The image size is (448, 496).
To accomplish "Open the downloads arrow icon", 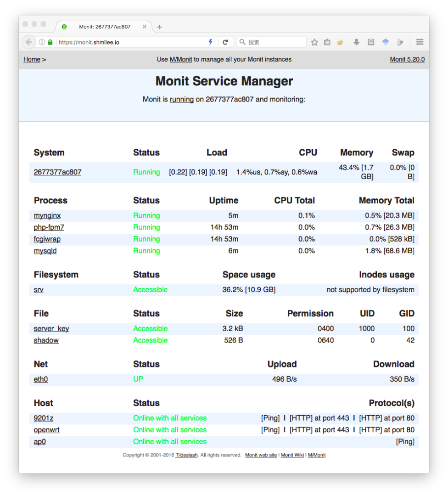I will (x=356, y=42).
